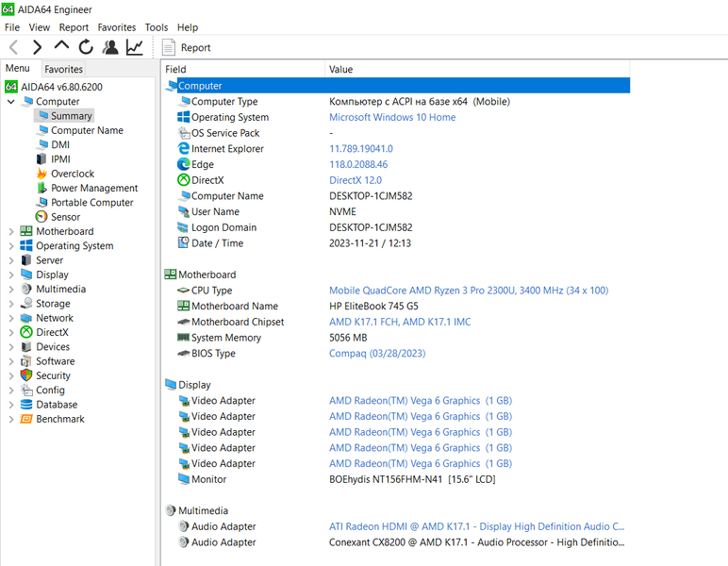Expand the Display tree node

pyautogui.click(x=11, y=275)
